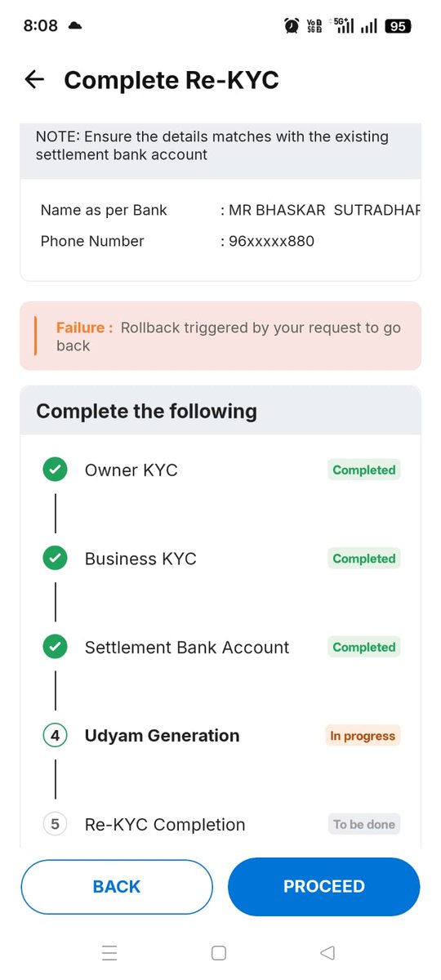The height and width of the screenshot is (980, 441).
Task: Tap the Android back triangle icon
Action: (x=327, y=953)
